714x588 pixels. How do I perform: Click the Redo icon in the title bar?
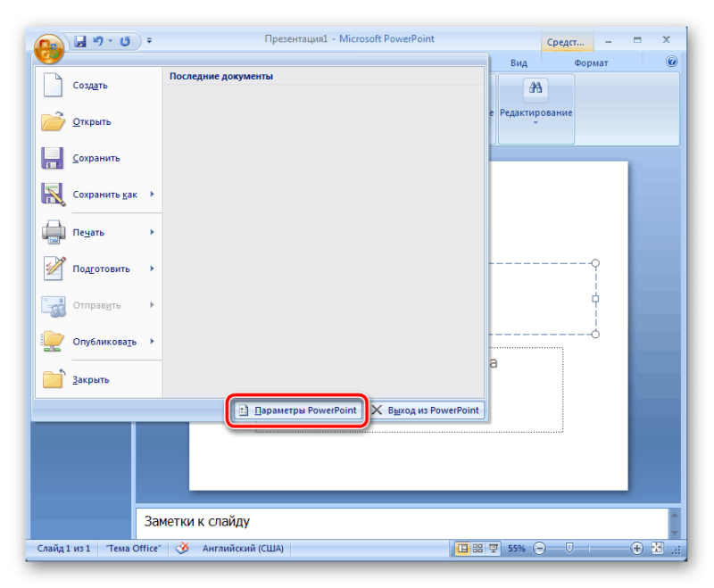click(x=125, y=41)
